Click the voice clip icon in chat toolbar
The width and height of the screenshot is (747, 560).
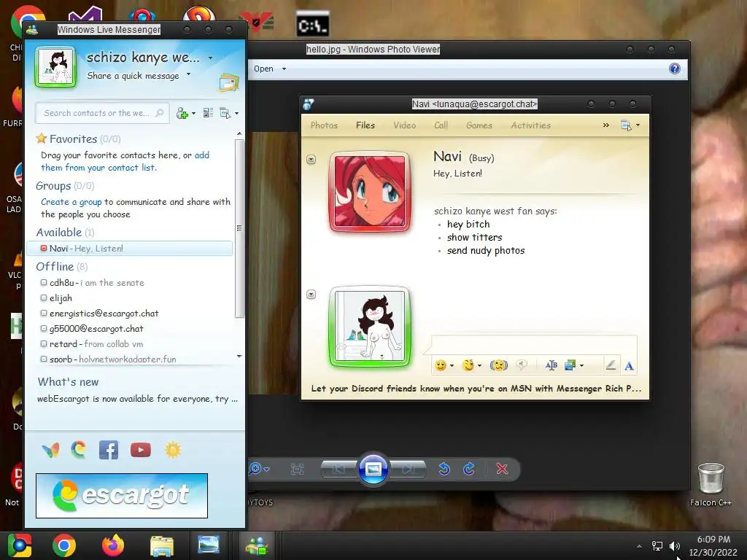pyautogui.click(x=522, y=365)
